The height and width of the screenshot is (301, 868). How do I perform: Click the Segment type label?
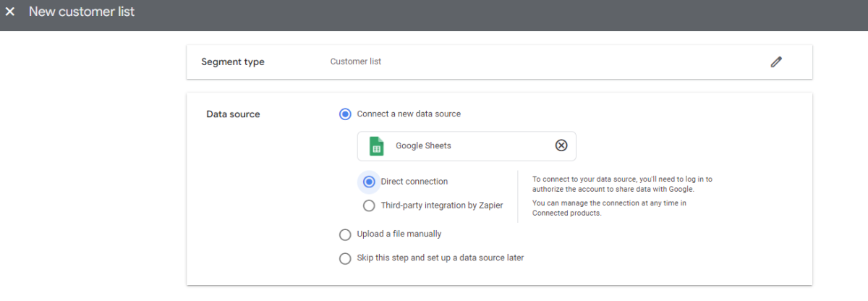(x=233, y=62)
